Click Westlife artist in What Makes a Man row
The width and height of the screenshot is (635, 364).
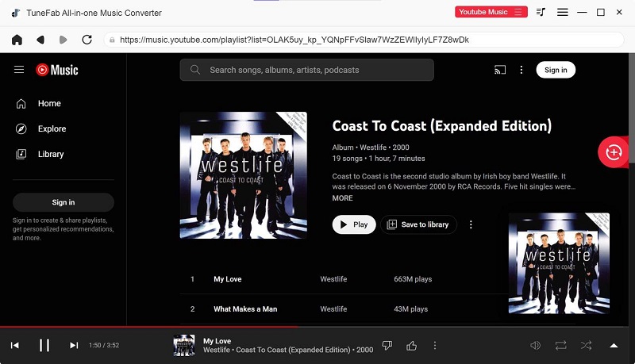pyautogui.click(x=333, y=309)
